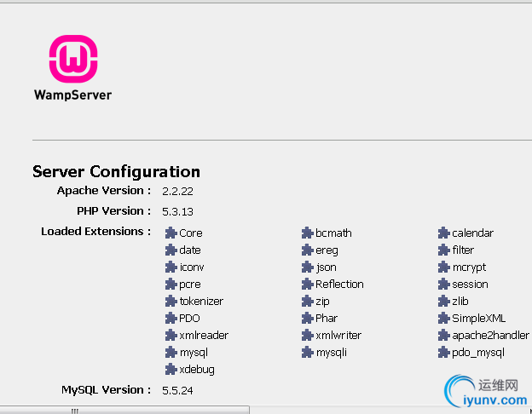Image resolution: width=532 pixels, height=414 pixels.
Task: Click the puzzle icon beside SimpleXML
Action: tap(444, 318)
